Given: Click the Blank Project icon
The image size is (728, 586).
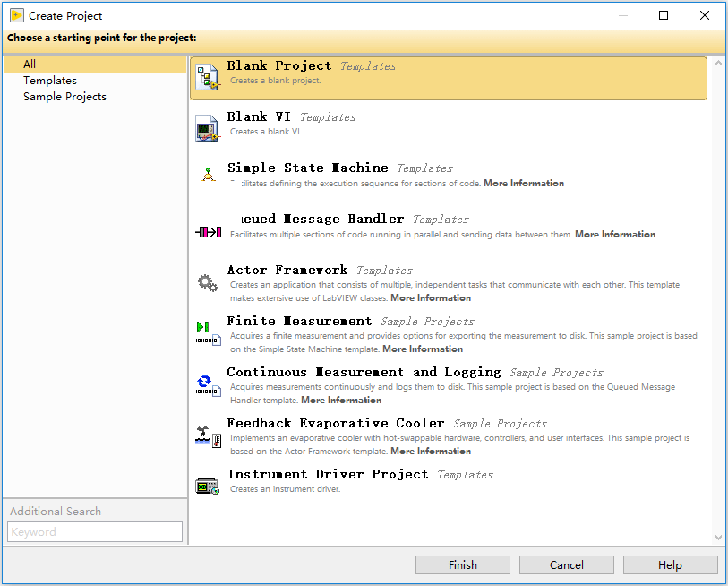Looking at the screenshot, I should [x=207, y=78].
